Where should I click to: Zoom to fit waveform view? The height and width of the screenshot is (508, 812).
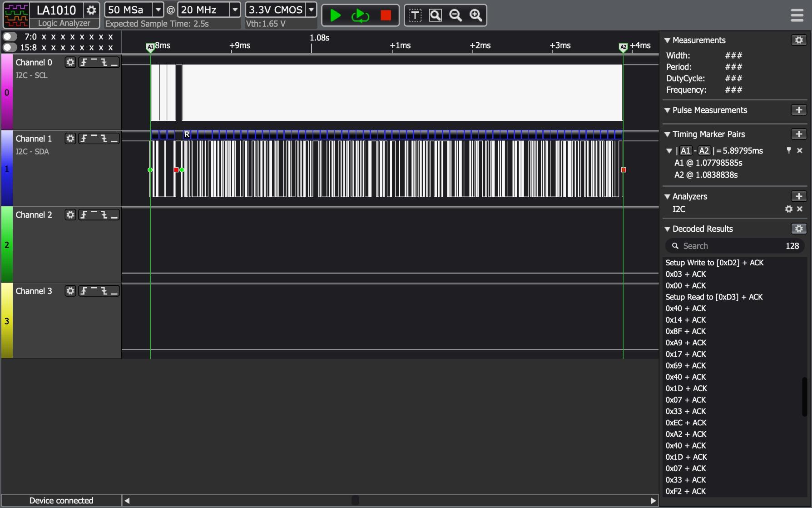click(435, 15)
